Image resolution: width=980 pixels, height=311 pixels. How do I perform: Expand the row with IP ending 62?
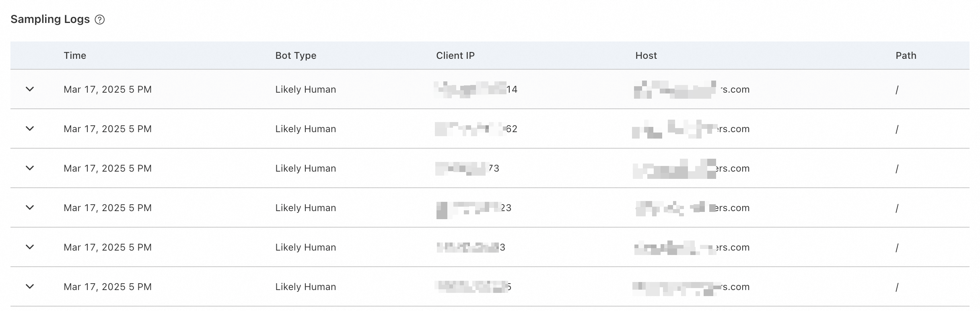[x=30, y=129]
